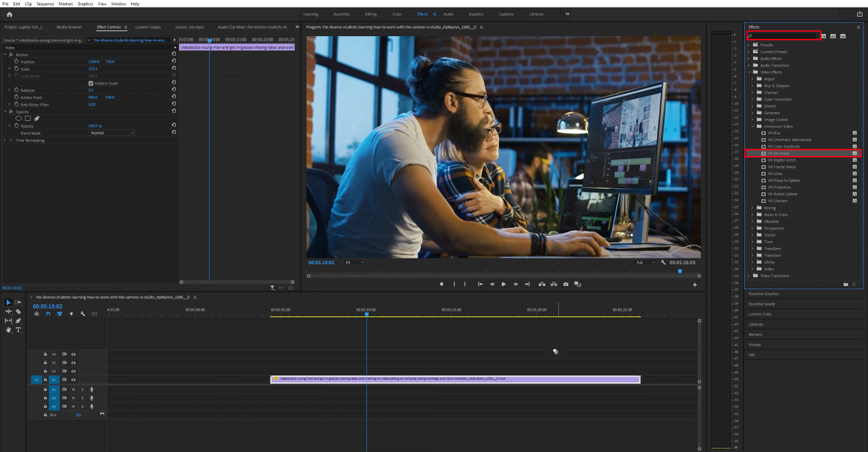Toggle V2 track output eye
The height and width of the screenshot is (452, 868).
(x=73, y=371)
